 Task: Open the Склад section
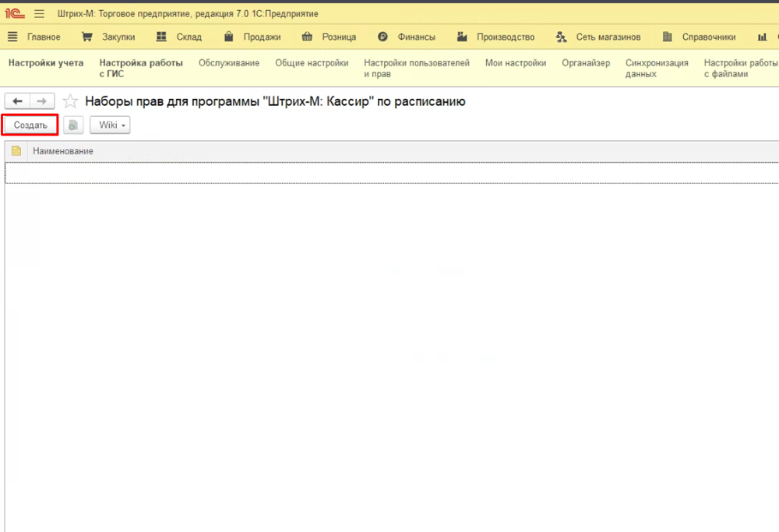pyautogui.click(x=178, y=37)
